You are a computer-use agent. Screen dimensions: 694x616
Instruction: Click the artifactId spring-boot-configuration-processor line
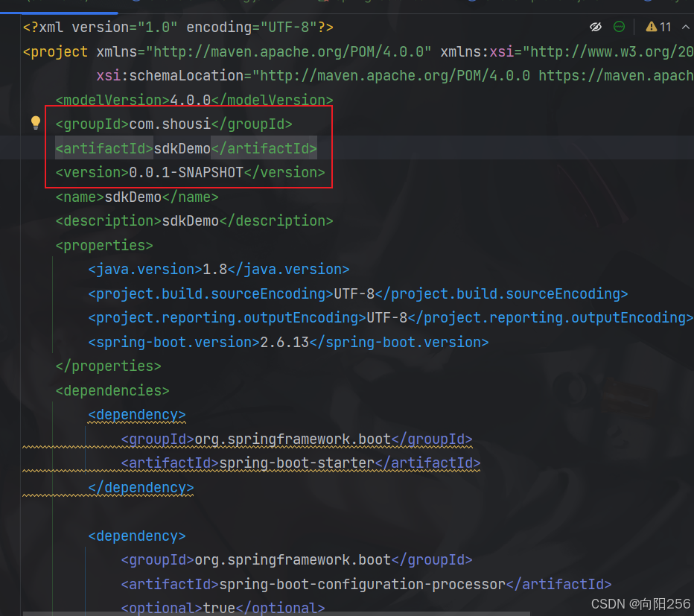[366, 584]
